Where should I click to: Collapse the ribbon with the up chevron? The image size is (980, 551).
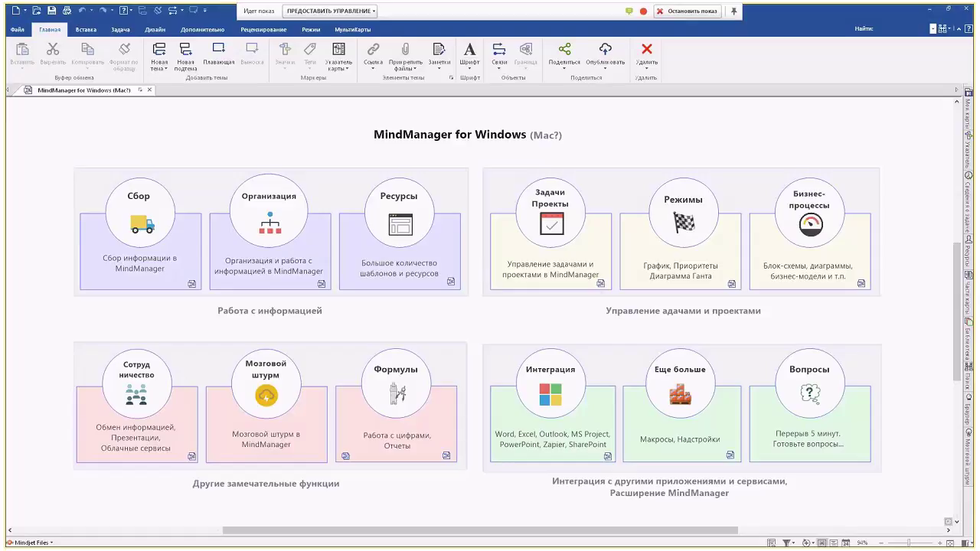coord(959,29)
